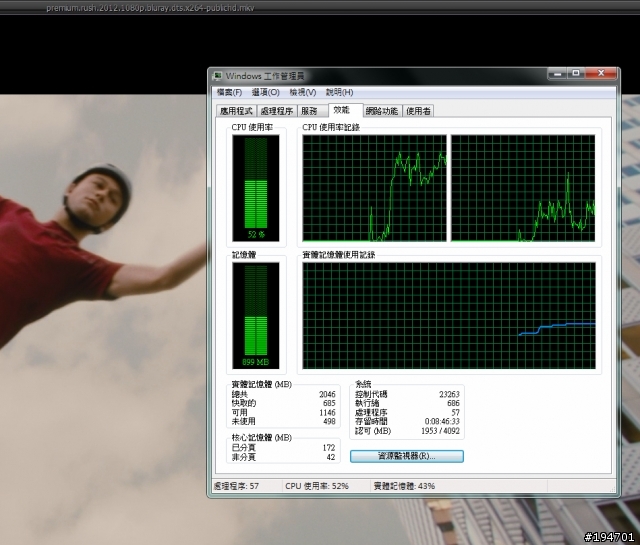Switch to the 使用者 tab
The image size is (640, 545).
(x=418, y=111)
